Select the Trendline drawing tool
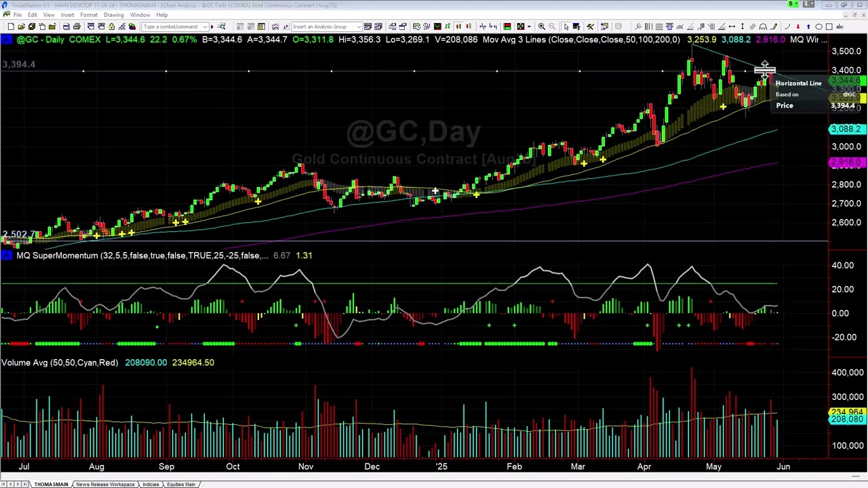 click(721, 26)
